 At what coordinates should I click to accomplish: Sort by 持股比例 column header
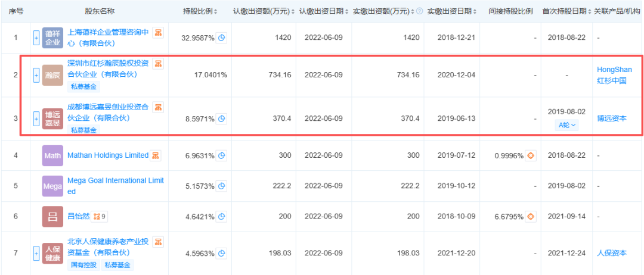(200, 11)
